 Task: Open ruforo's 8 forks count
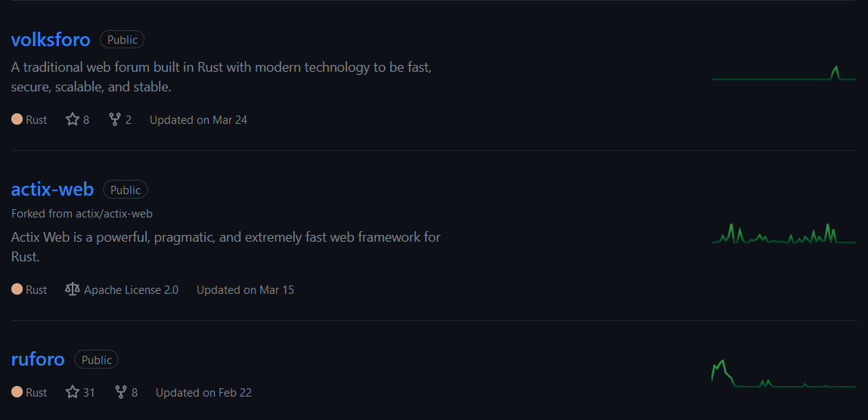click(126, 392)
